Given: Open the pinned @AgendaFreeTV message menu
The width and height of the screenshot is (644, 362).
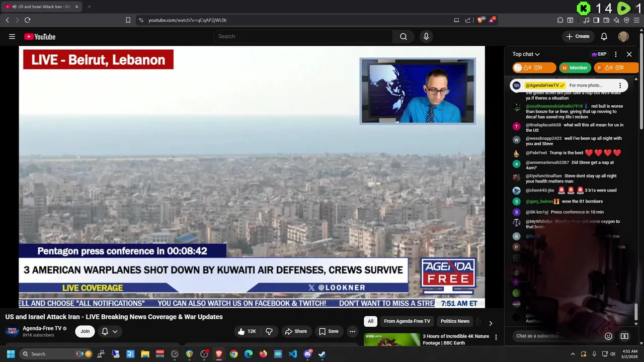Looking at the screenshot, I should (620, 85).
